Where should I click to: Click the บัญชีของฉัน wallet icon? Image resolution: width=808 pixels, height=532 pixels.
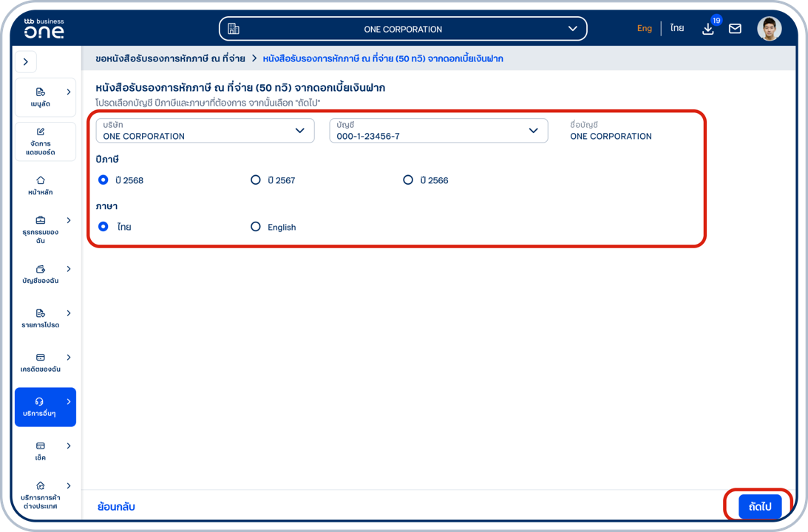coord(40,269)
